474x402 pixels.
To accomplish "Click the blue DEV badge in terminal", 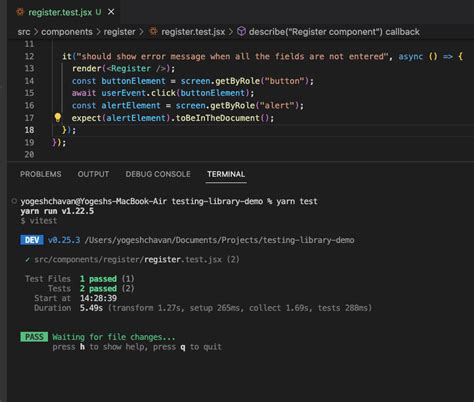I will tap(32, 240).
